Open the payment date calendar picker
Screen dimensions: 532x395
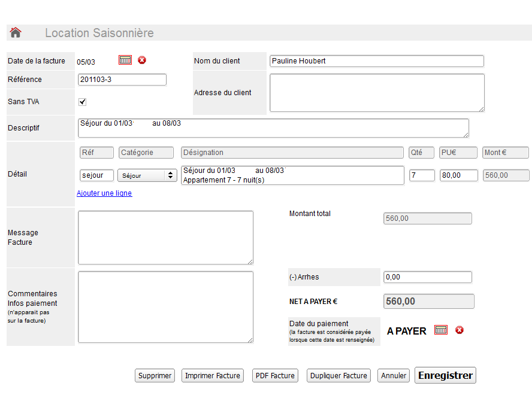[441, 330]
